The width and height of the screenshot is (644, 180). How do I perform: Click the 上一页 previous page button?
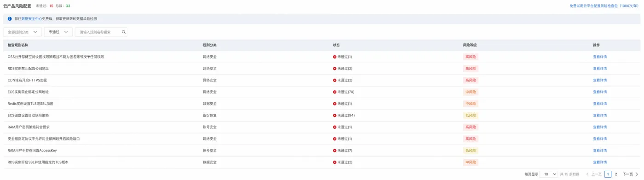tap(594, 174)
